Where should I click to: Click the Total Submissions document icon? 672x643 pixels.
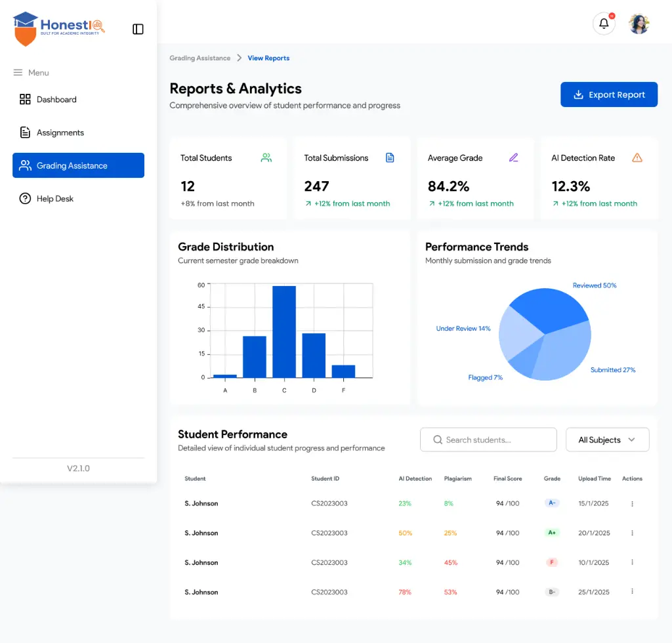(390, 157)
